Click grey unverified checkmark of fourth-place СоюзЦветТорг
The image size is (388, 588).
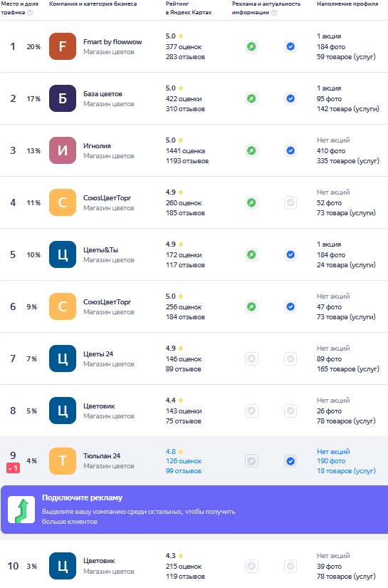tap(290, 203)
